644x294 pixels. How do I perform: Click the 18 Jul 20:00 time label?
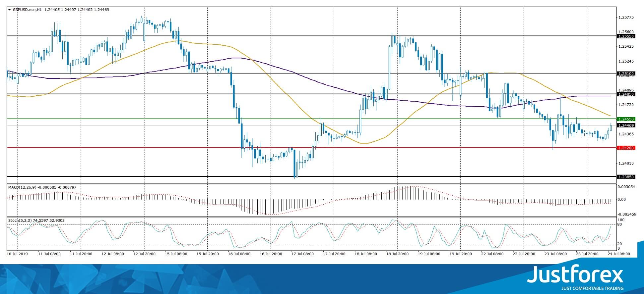click(398, 254)
